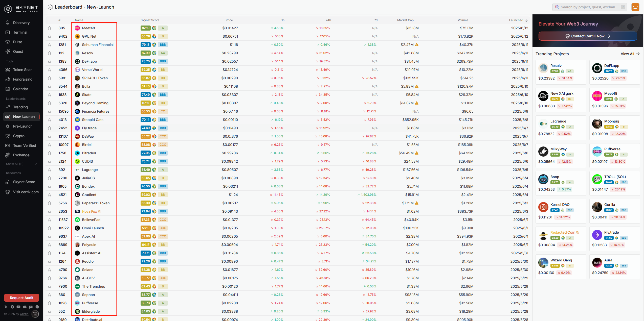Open the CertiK footer link

tap(24, 314)
